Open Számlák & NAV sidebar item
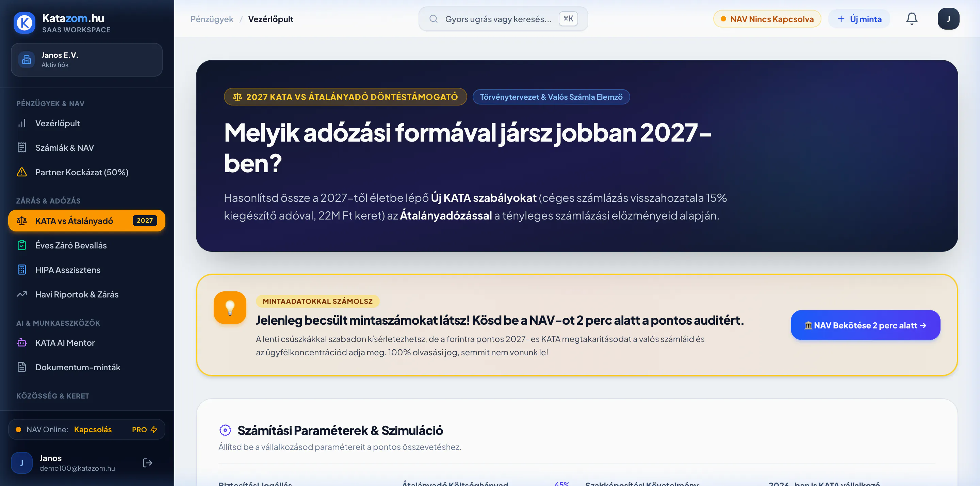 tap(87, 148)
